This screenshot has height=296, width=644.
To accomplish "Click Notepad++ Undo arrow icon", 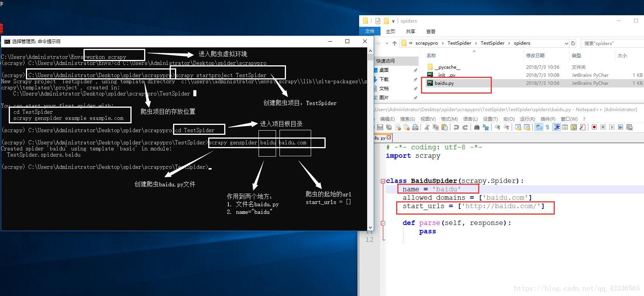I will point(456,127).
